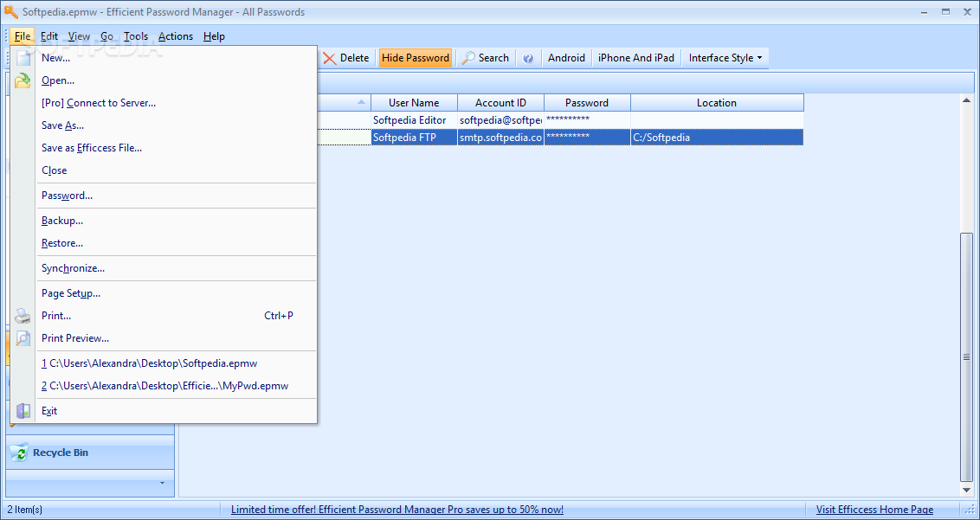This screenshot has height=520, width=980.
Task: Click the vertical scrollbar up arrow
Action: 967,100
